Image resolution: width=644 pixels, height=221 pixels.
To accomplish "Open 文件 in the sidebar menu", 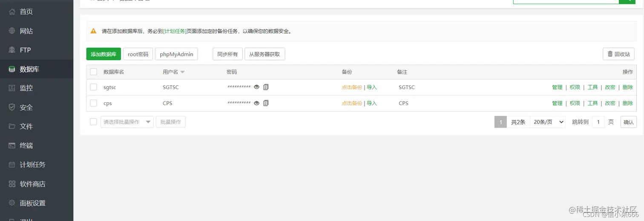I will [x=26, y=126].
